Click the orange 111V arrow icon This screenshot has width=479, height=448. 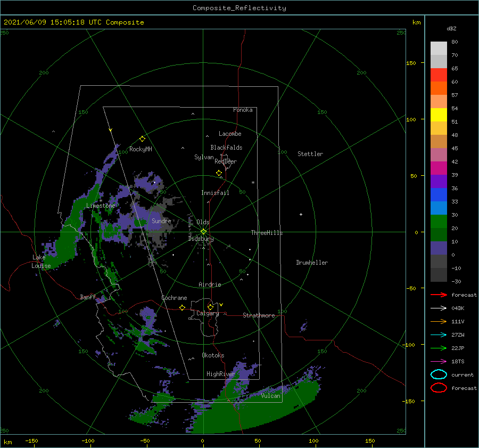(439, 321)
